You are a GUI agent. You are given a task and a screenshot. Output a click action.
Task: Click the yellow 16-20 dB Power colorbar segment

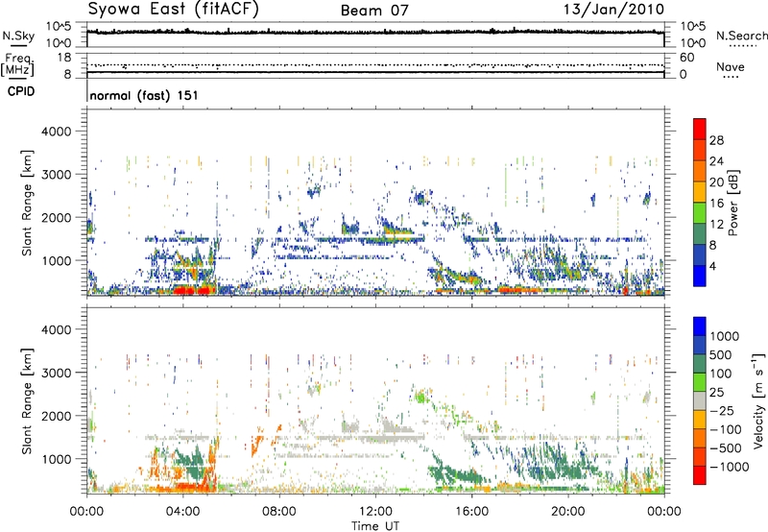pos(700,192)
